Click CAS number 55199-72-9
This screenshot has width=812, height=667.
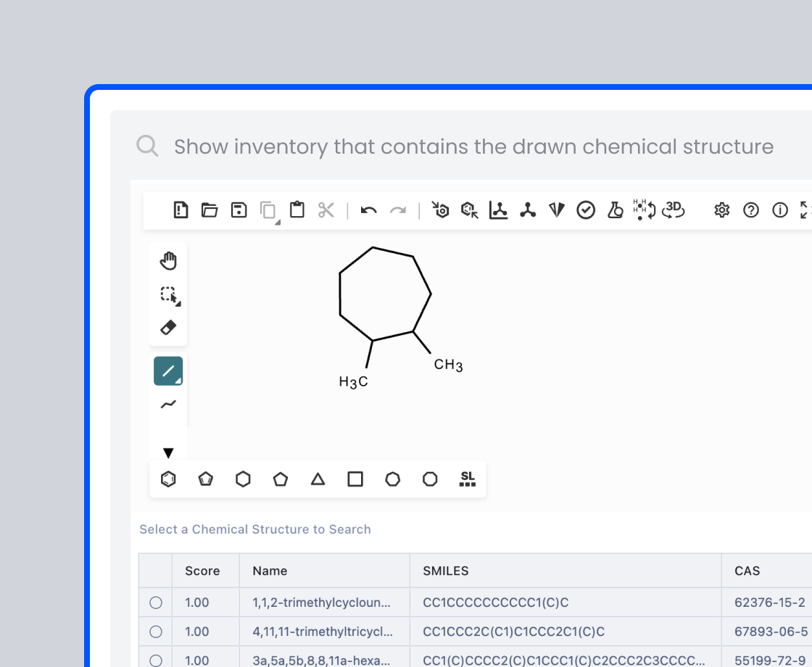coord(769,660)
